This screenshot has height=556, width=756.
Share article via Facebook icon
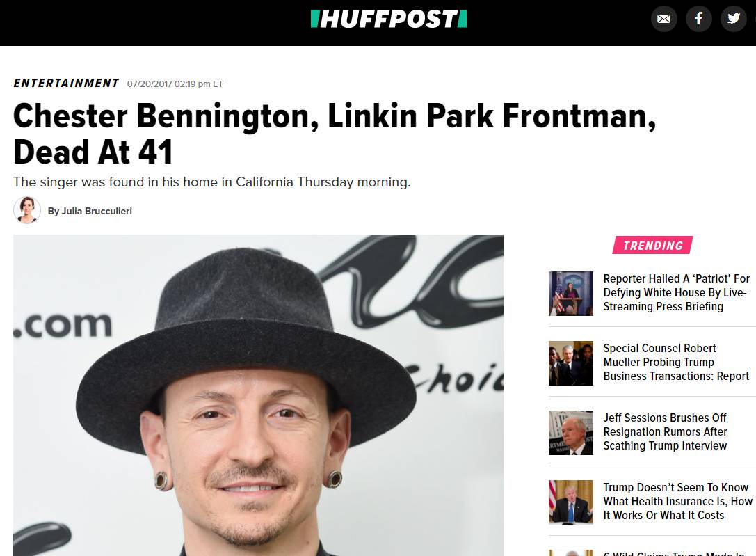tap(699, 19)
